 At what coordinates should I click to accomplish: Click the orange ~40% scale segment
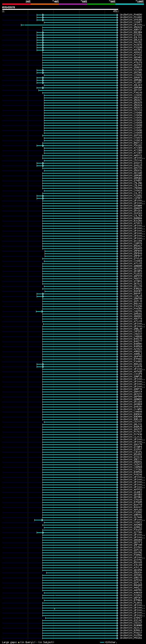click(x=45, y=4)
